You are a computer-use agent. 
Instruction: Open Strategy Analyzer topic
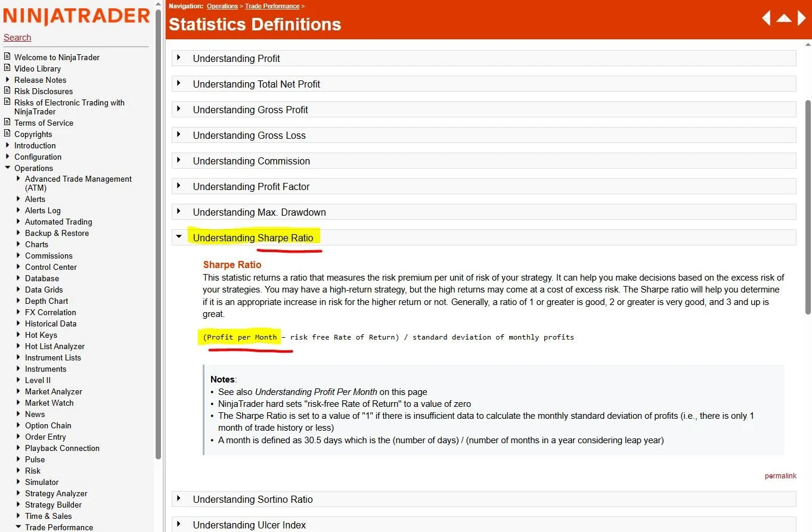[x=56, y=493]
